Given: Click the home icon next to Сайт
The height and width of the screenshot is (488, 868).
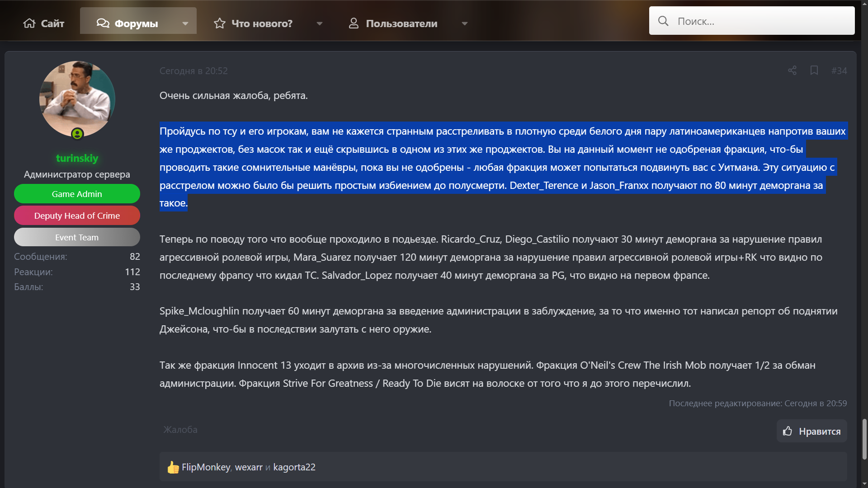Looking at the screenshot, I should click(x=29, y=23).
